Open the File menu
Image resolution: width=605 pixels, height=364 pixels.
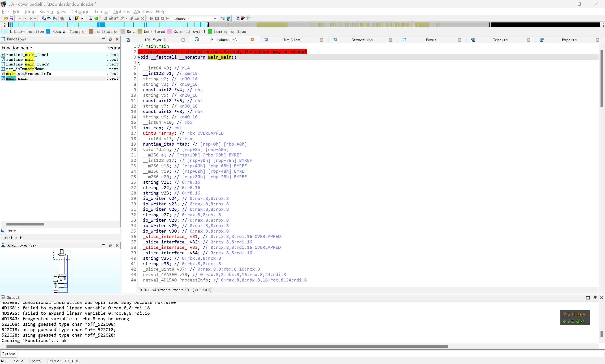[5, 12]
